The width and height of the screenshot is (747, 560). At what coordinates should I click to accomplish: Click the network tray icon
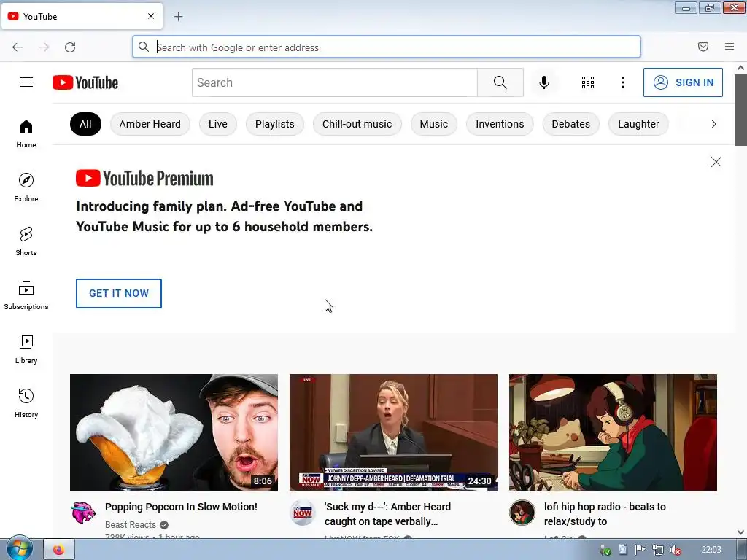click(x=658, y=550)
